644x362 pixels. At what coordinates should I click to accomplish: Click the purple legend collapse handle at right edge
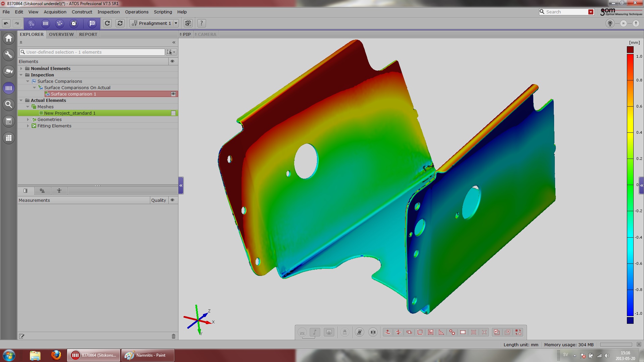tap(641, 185)
